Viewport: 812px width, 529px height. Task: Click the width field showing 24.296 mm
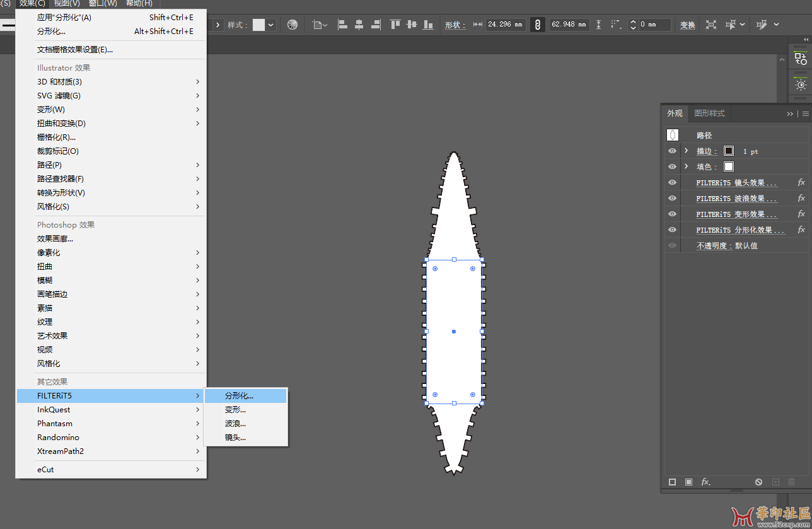506,25
